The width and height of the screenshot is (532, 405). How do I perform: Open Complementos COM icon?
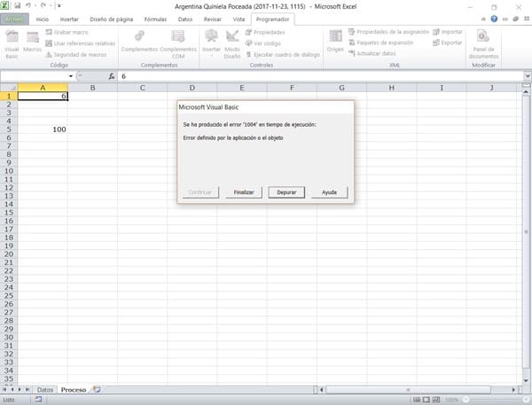point(178,44)
